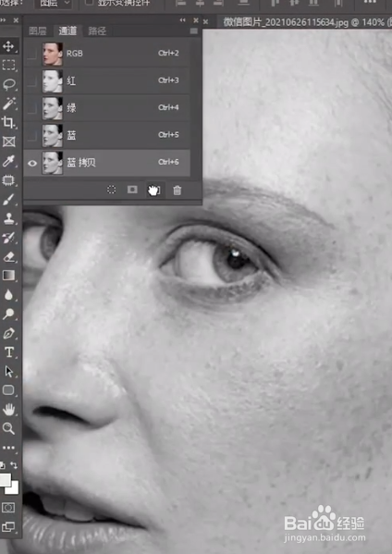Select the 蓝 拷贝 channel row
This screenshot has width=392, height=554.
point(107,163)
